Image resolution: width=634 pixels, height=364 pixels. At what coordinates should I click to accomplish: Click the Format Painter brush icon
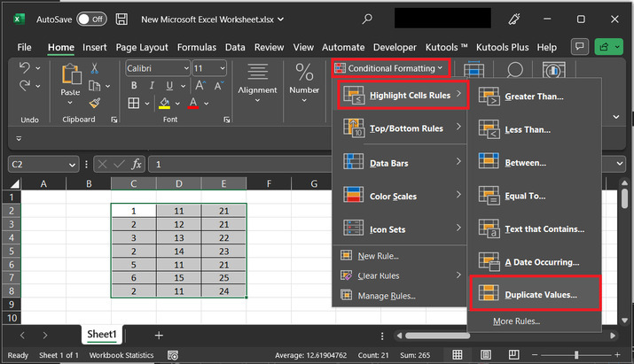pos(95,103)
